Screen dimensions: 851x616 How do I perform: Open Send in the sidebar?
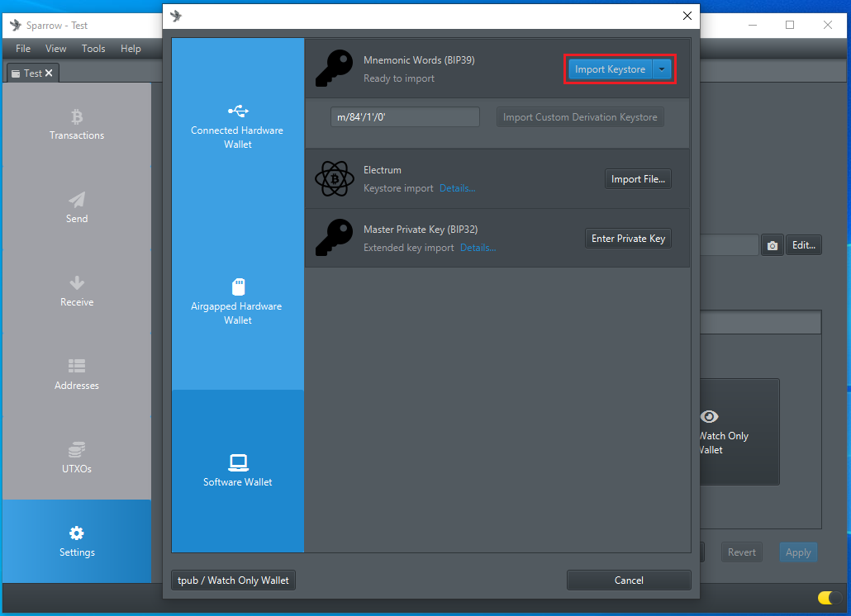point(77,208)
